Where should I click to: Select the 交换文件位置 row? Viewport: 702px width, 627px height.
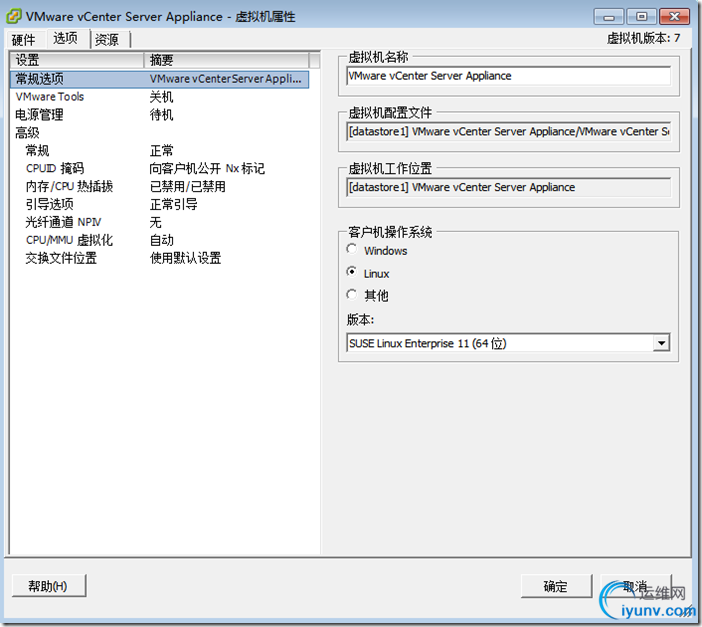(x=159, y=258)
